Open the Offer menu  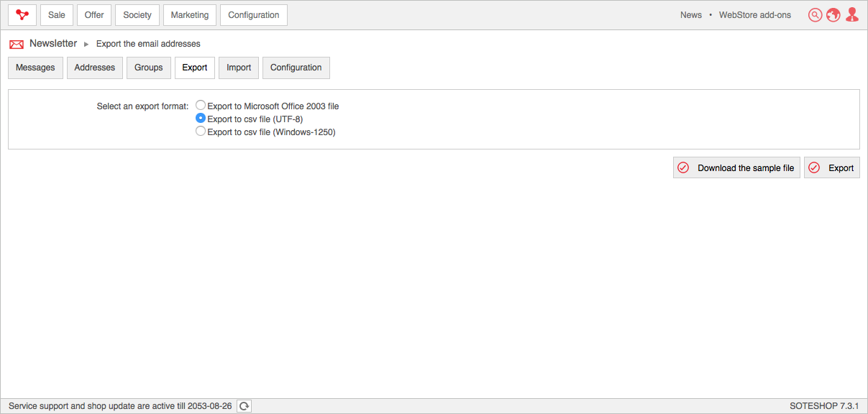(x=94, y=15)
